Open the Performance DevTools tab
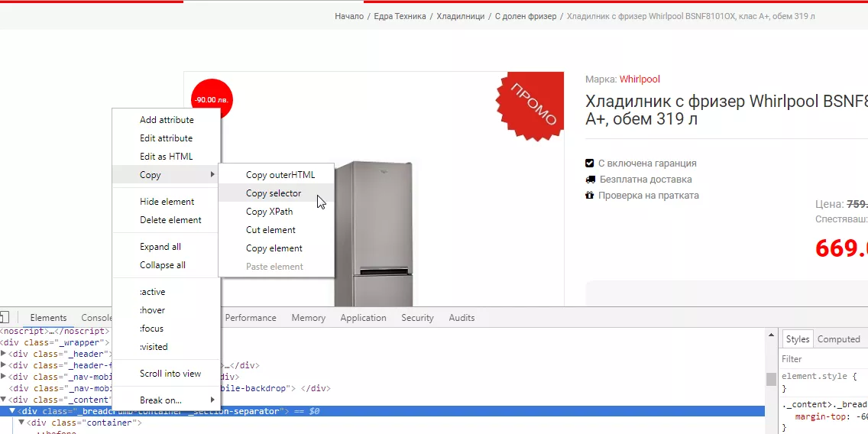 [250, 317]
